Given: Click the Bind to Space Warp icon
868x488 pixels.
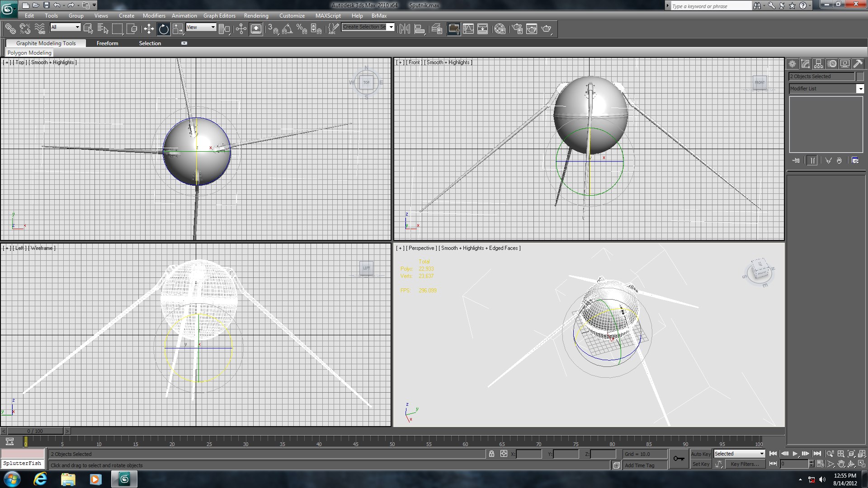Looking at the screenshot, I should coord(40,29).
